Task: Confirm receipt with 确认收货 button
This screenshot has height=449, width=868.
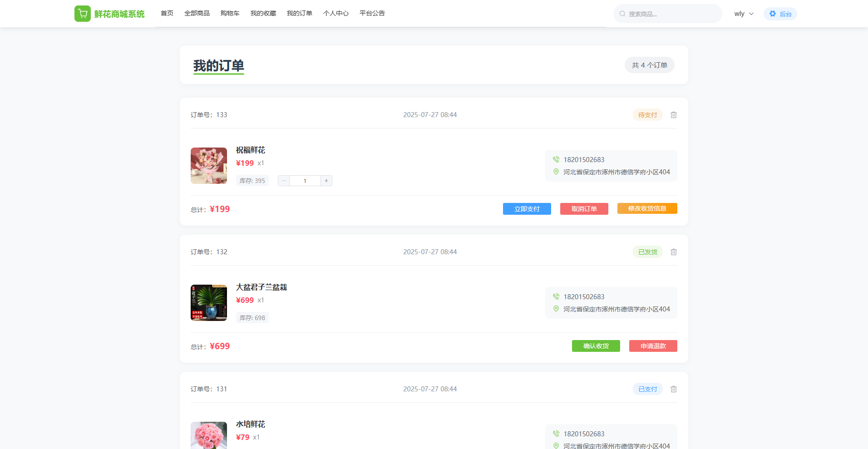Action: (596, 346)
